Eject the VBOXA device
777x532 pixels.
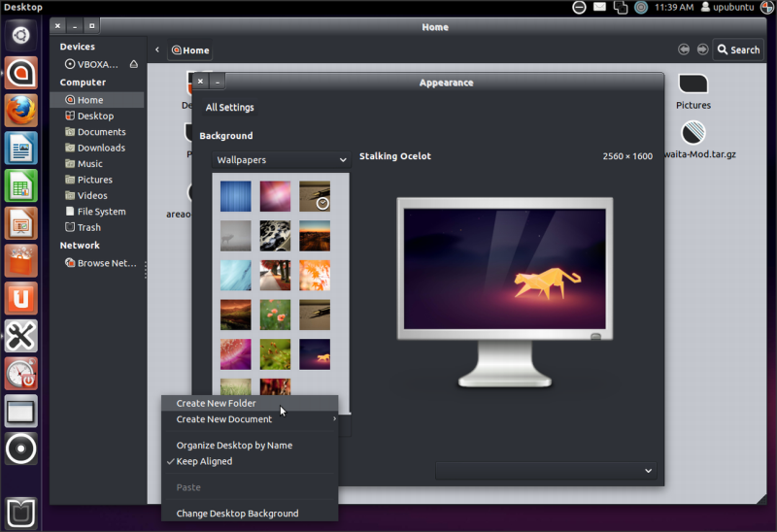coord(134,64)
